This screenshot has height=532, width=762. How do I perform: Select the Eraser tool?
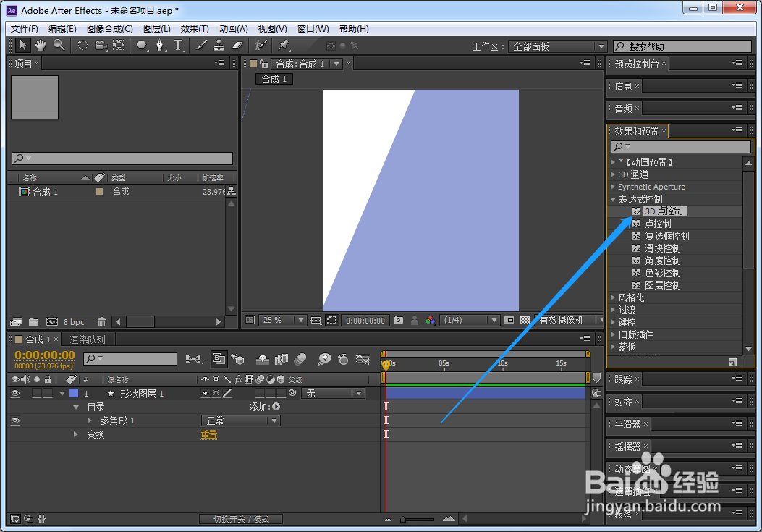click(x=237, y=46)
